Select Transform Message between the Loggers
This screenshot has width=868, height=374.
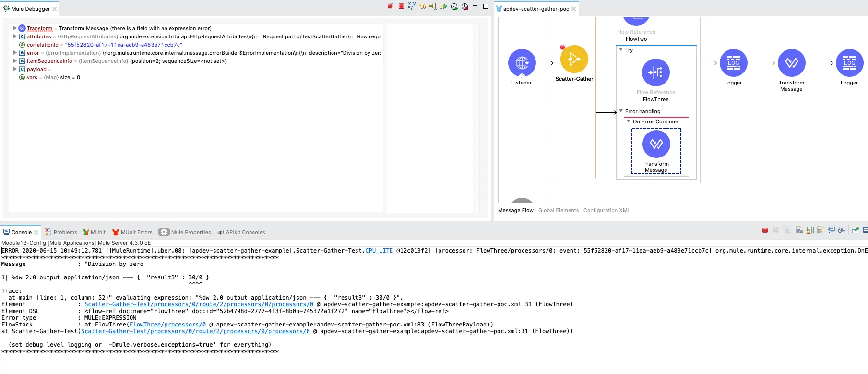[792, 63]
